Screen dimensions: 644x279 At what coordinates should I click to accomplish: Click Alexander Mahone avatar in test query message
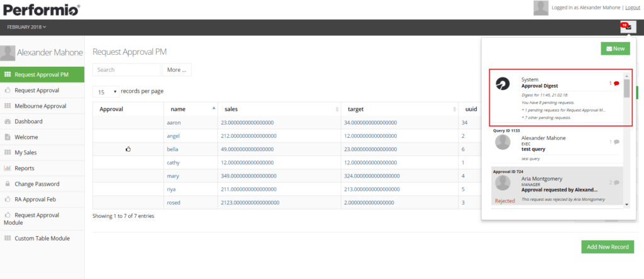[502, 142]
